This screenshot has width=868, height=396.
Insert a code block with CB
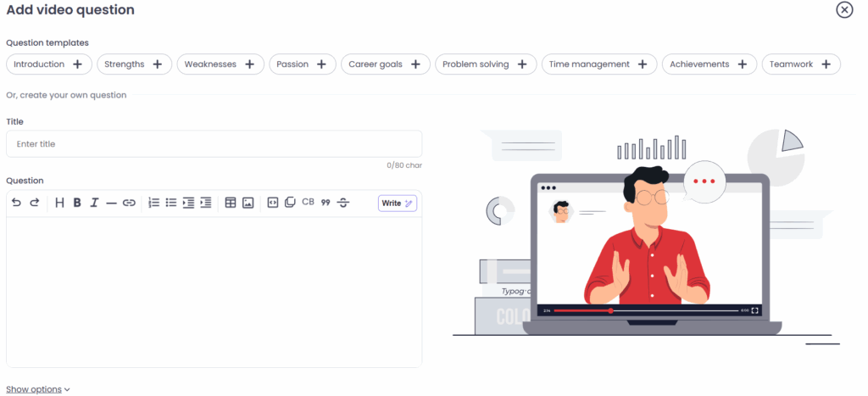(x=308, y=202)
